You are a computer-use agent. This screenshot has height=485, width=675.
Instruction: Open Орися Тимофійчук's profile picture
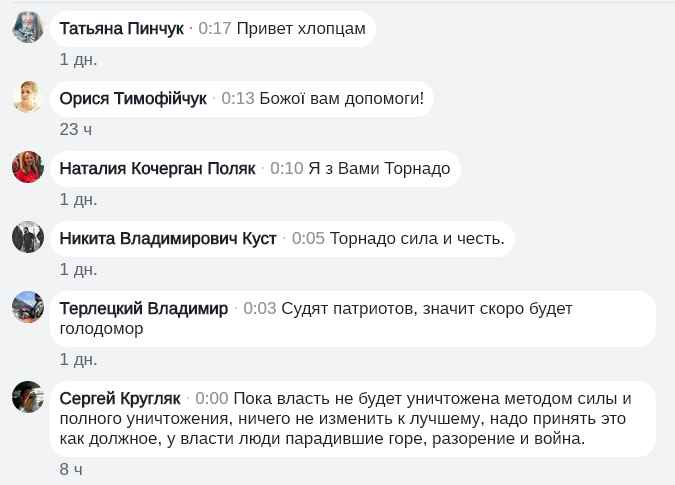click(x=28, y=97)
